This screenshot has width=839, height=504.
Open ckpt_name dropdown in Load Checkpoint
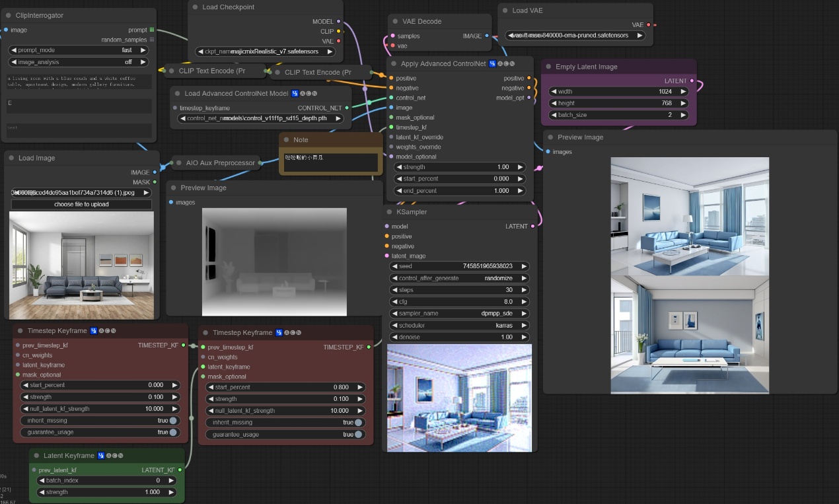(266, 52)
